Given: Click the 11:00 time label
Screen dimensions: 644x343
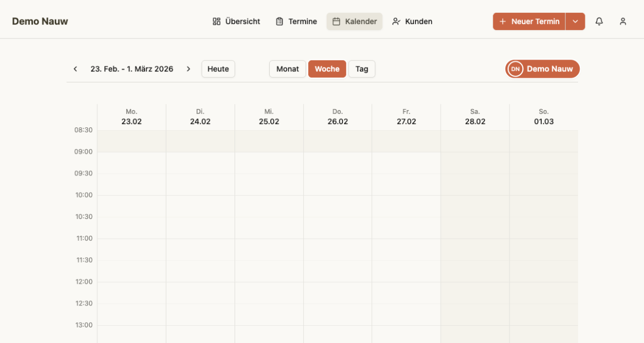Looking at the screenshot, I should pyautogui.click(x=84, y=238).
